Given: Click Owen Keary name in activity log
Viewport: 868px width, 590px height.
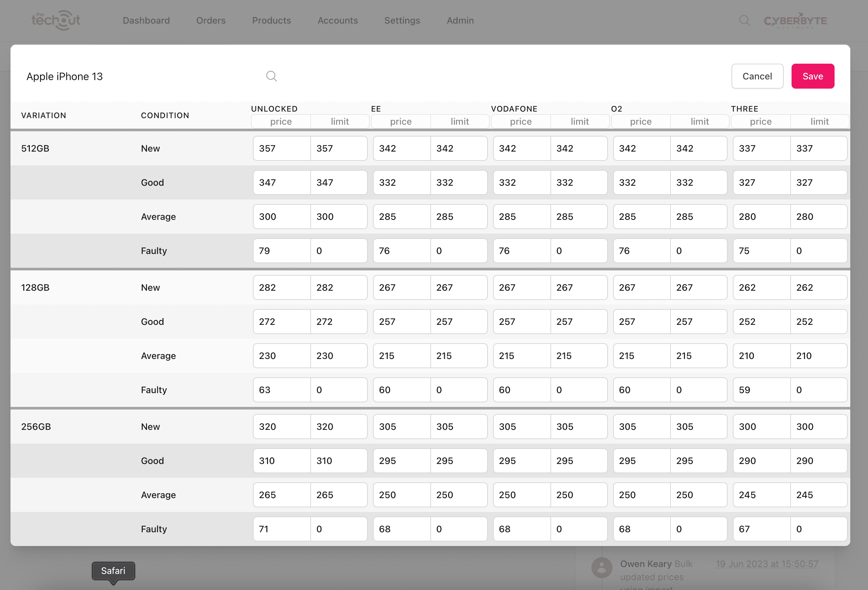Looking at the screenshot, I should (x=646, y=564).
